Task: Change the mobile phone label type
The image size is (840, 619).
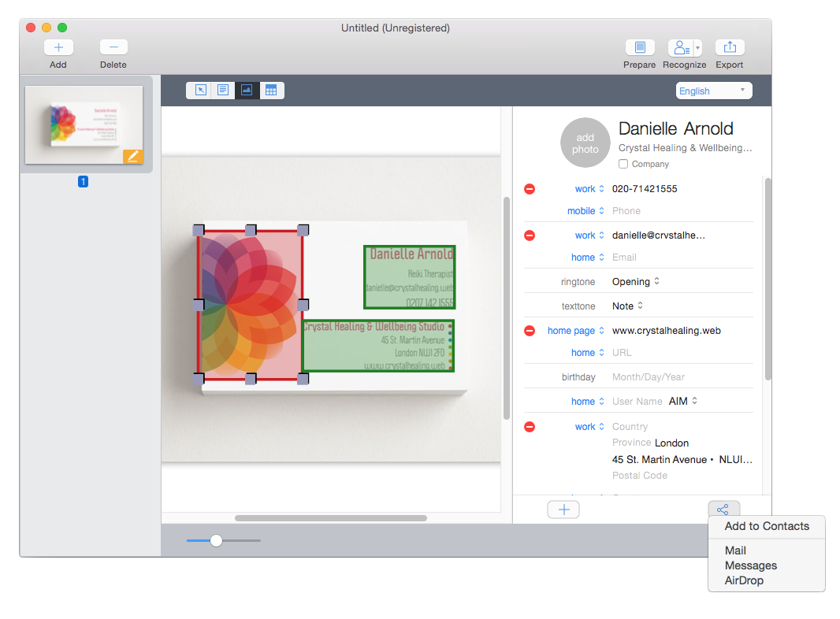Action: pos(585,211)
